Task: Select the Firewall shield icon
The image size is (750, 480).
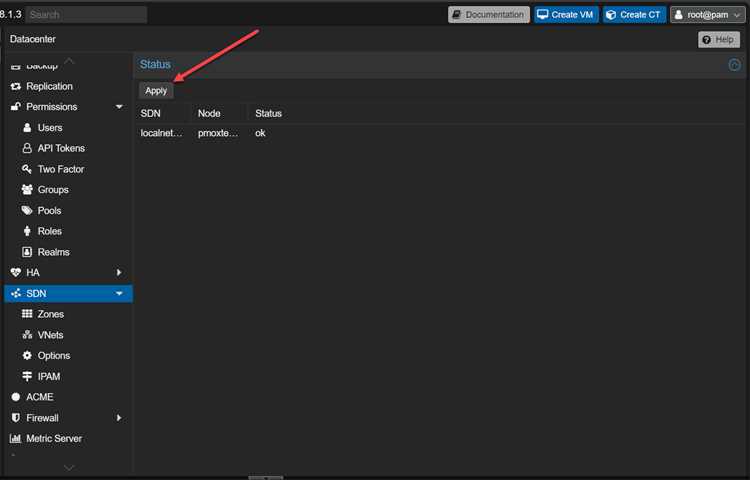Action: [16, 418]
